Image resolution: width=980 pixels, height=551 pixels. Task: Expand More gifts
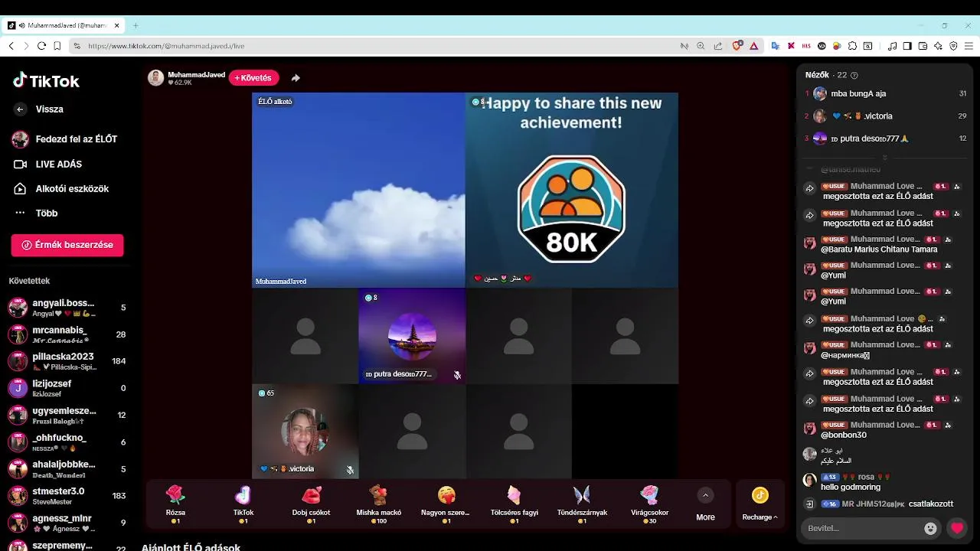[x=706, y=504]
